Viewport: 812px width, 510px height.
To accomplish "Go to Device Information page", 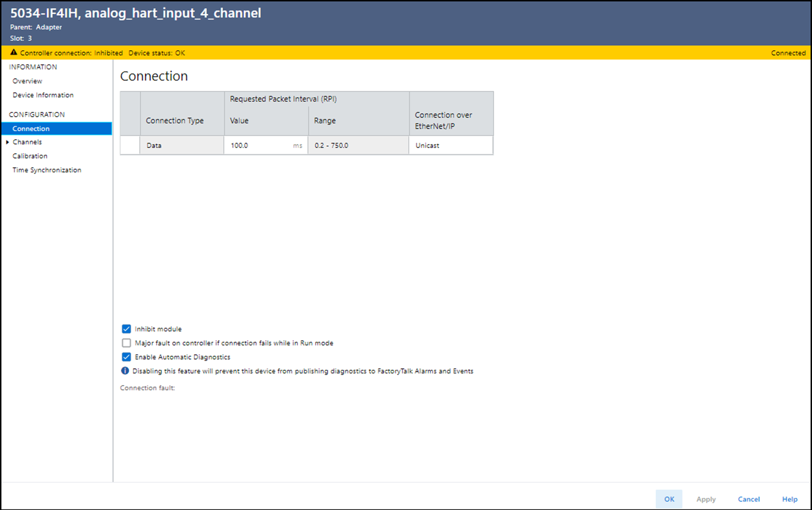I will coord(43,95).
